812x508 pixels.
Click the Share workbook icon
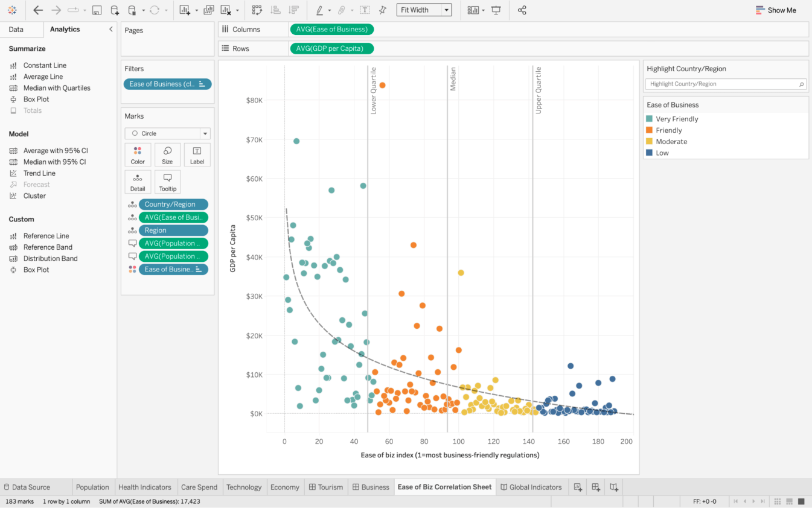(x=522, y=10)
